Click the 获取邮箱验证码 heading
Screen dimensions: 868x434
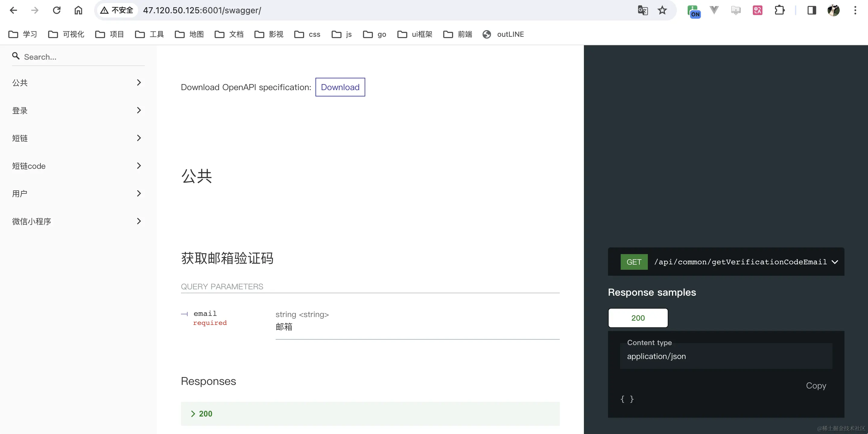[227, 259]
